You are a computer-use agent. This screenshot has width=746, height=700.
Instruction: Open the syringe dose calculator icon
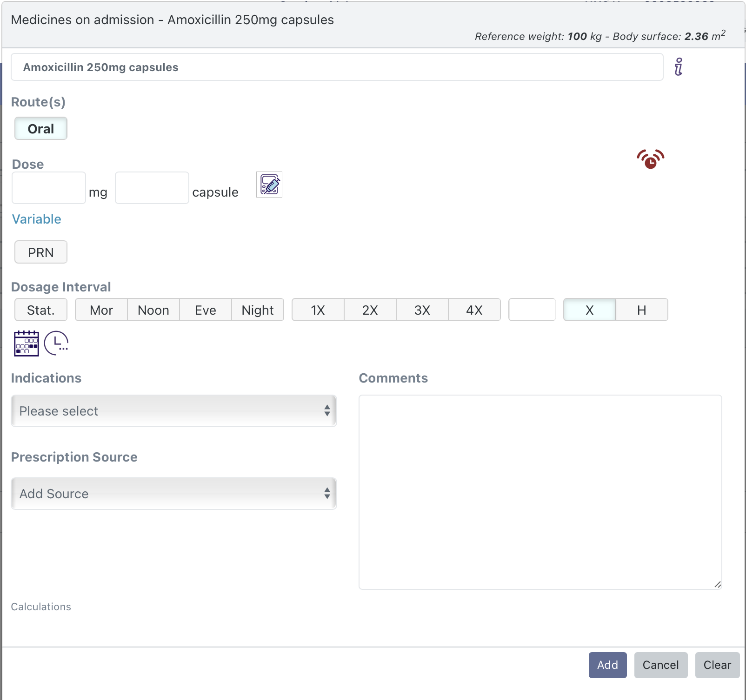point(269,185)
